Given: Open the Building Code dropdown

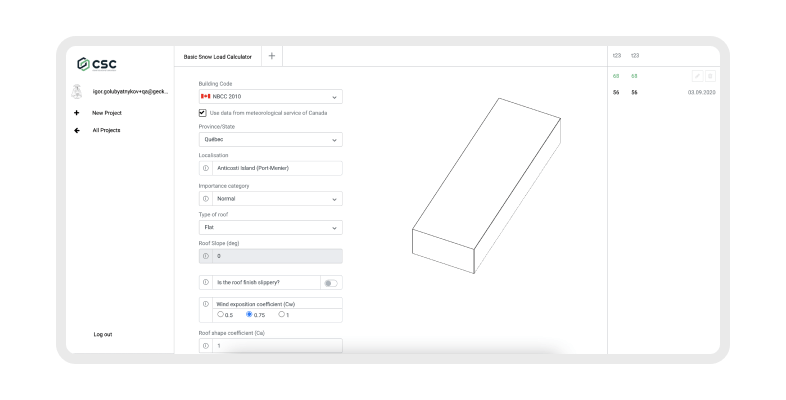Looking at the screenshot, I should tap(270, 97).
